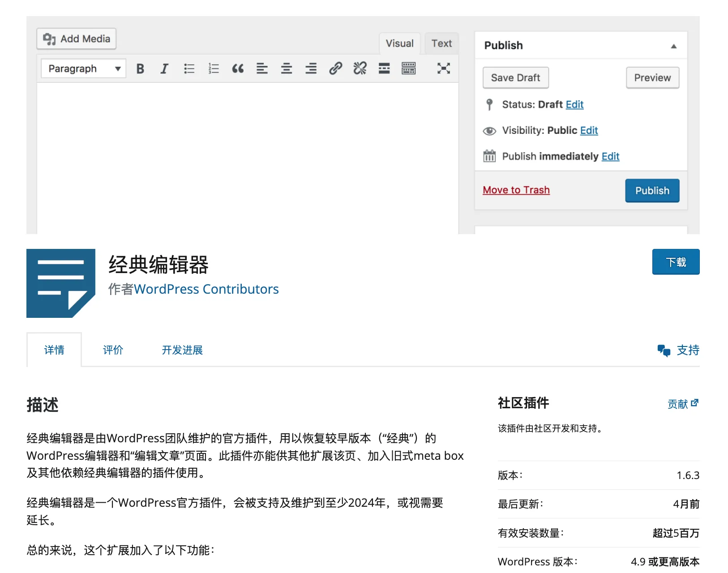Toggle distraction-free fullscreen mode
This screenshot has height=573, width=728.
444,68
